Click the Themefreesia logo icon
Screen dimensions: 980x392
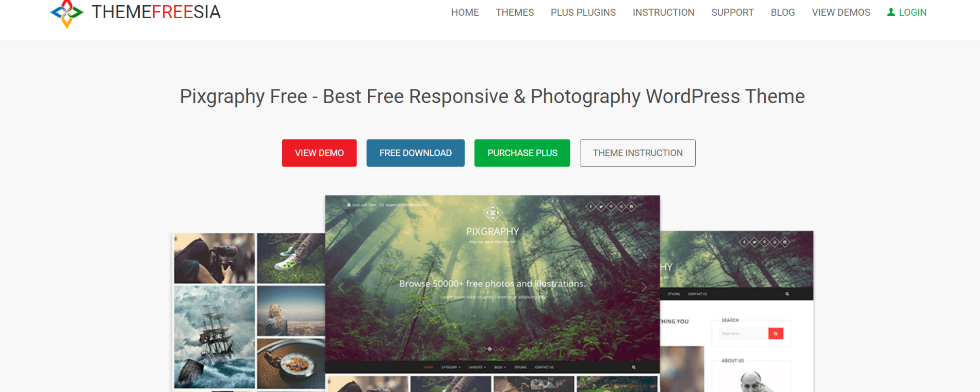click(67, 13)
